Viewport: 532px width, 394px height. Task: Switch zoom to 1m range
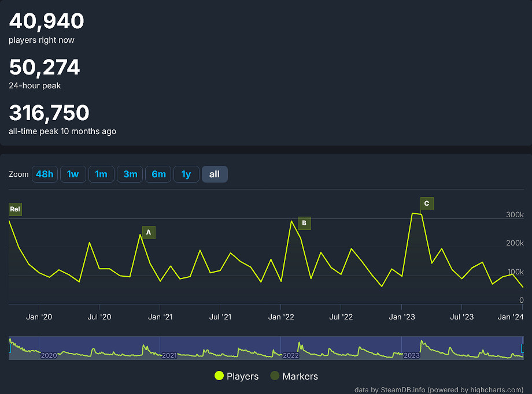101,174
